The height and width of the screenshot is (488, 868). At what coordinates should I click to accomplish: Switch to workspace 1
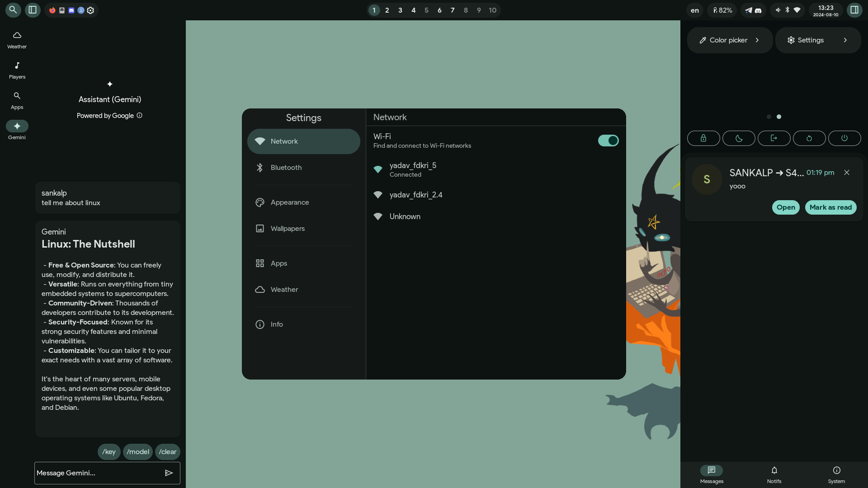[374, 10]
